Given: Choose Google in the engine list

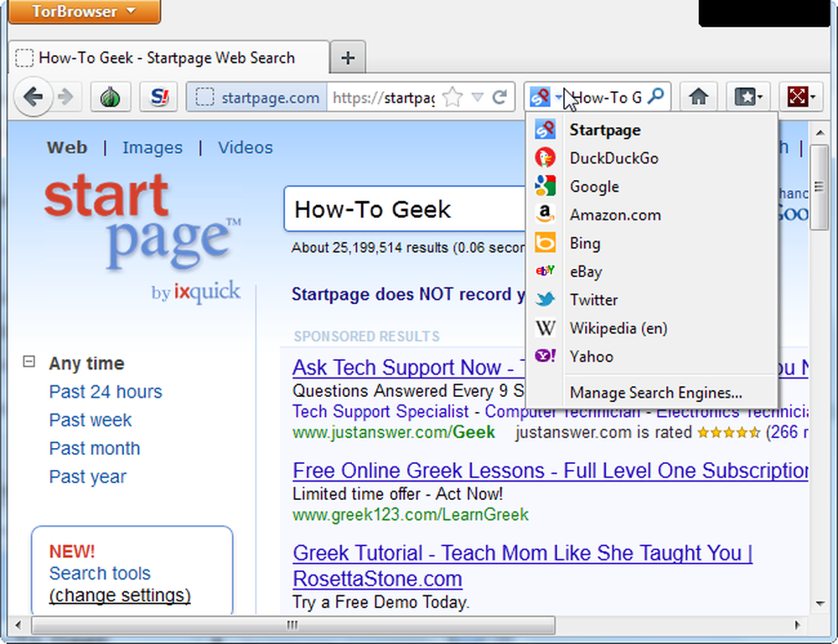Looking at the screenshot, I should click(651, 187).
